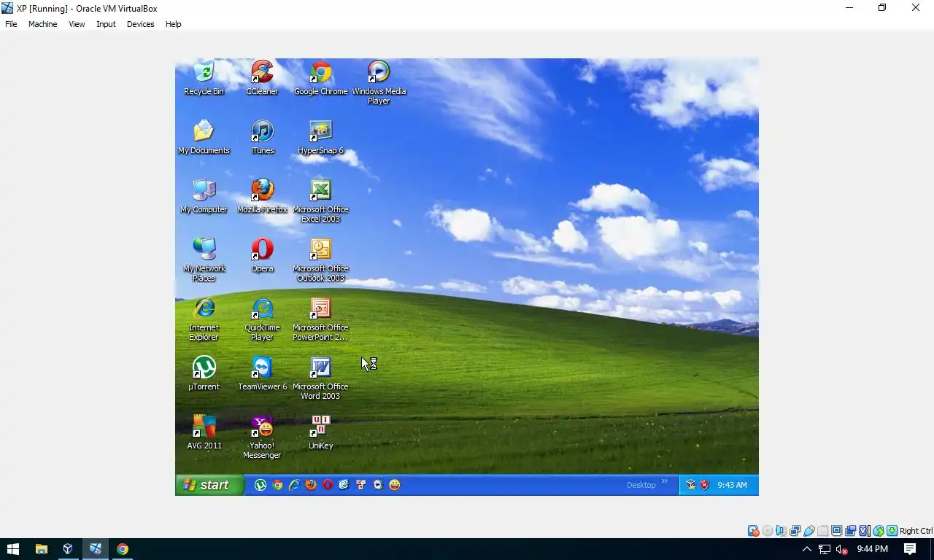This screenshot has height=560, width=934.
Task: Launch Yahoo Messenger smiley from Quick Launch
Action: coord(395,484)
